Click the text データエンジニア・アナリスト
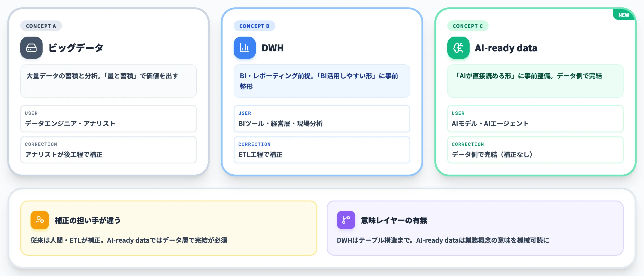 point(70,123)
